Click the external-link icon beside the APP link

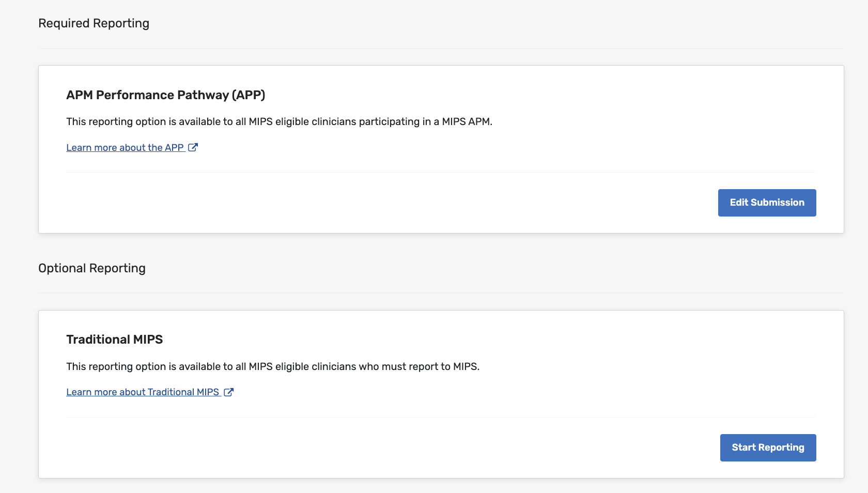193,147
